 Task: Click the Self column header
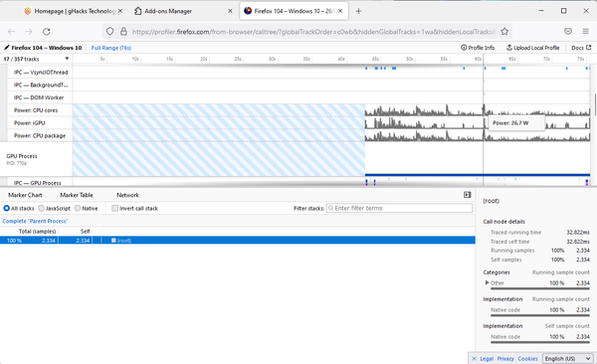click(x=85, y=231)
